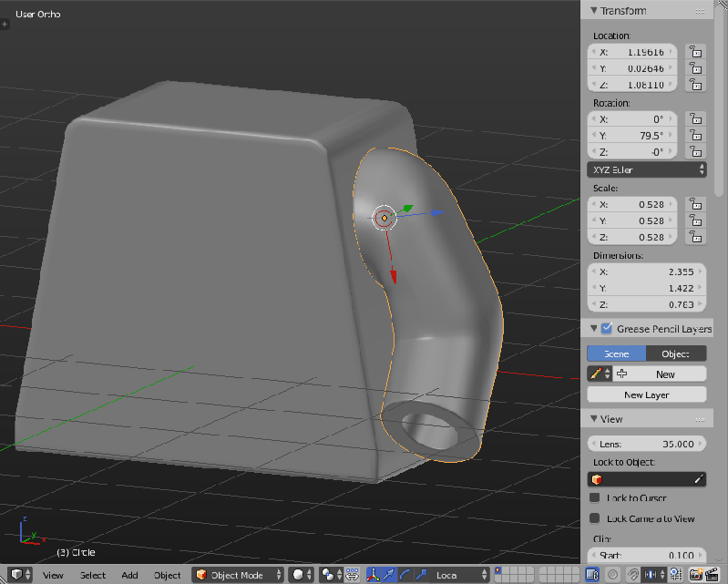Lock Location X with padlock icon
Viewport: 728px width, 584px height.
coord(695,52)
